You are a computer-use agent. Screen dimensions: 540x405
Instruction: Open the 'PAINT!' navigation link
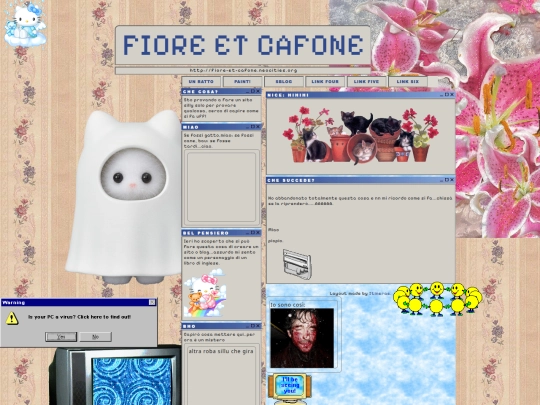coord(242,82)
